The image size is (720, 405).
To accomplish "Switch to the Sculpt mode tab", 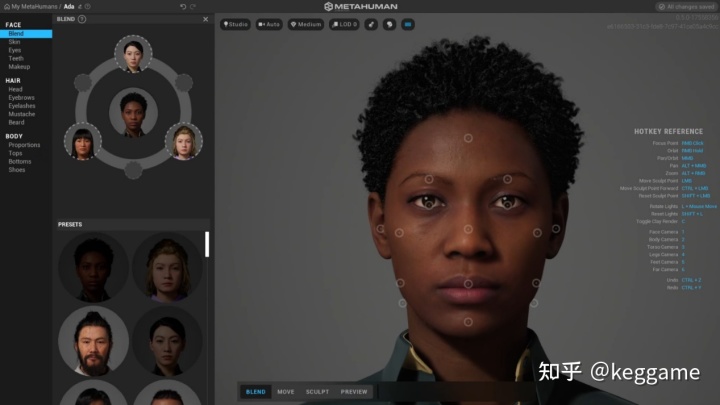I will [x=317, y=392].
